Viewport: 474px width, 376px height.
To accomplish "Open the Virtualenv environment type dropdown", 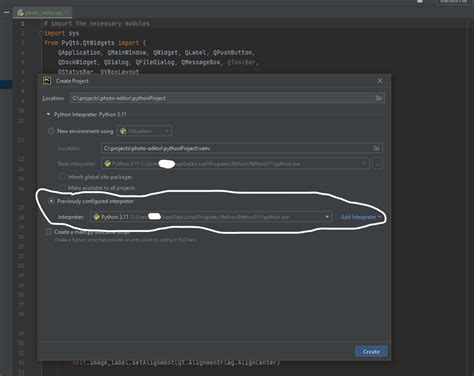I will (144, 131).
